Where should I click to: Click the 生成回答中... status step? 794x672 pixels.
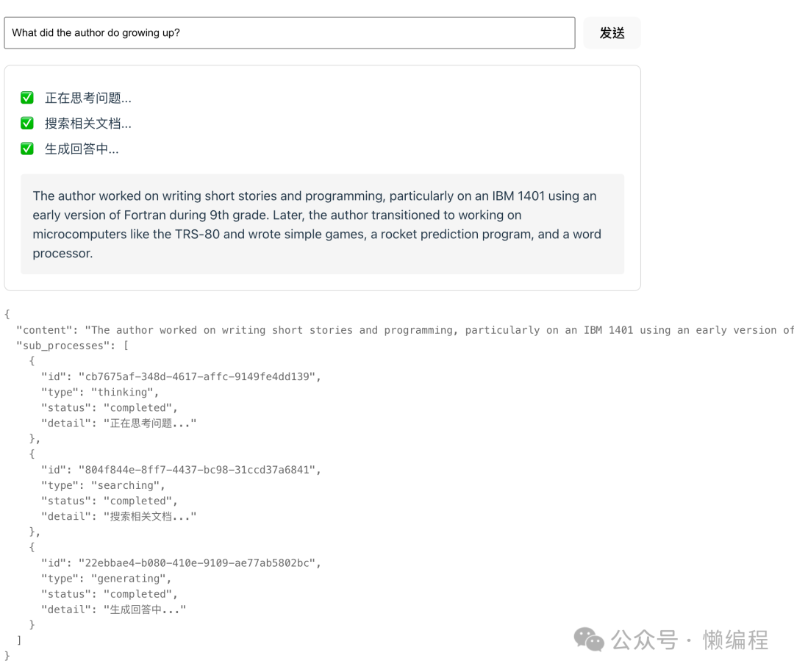tap(82, 149)
